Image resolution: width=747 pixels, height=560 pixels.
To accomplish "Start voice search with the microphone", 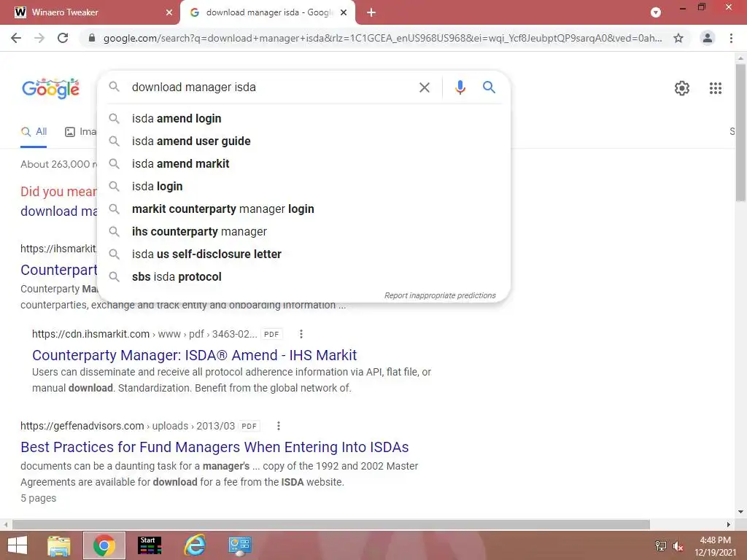I will point(460,87).
